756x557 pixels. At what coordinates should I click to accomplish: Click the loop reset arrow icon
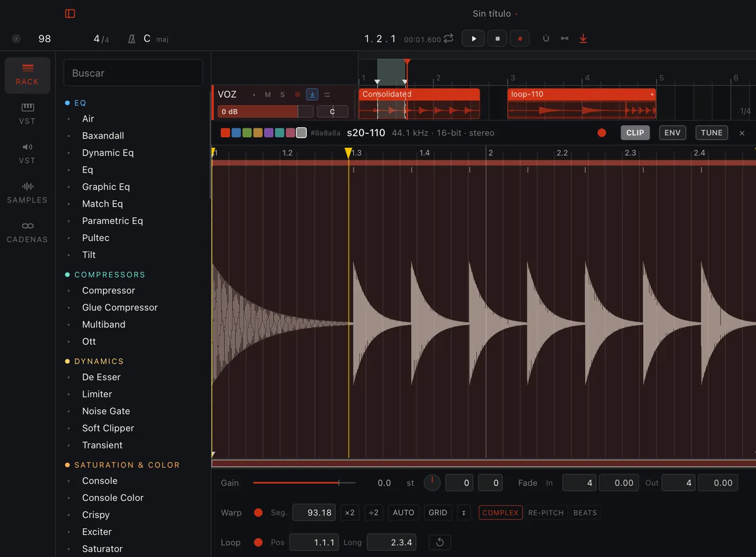[x=440, y=542]
